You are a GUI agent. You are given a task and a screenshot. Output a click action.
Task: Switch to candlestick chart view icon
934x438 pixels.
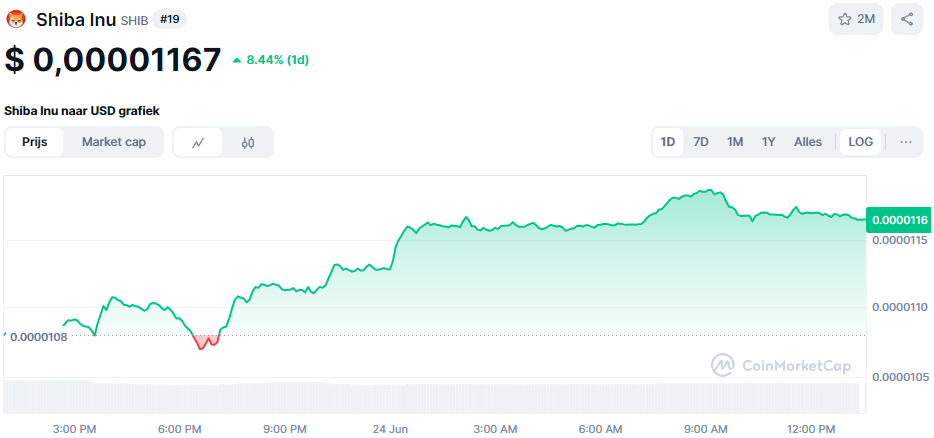(248, 142)
